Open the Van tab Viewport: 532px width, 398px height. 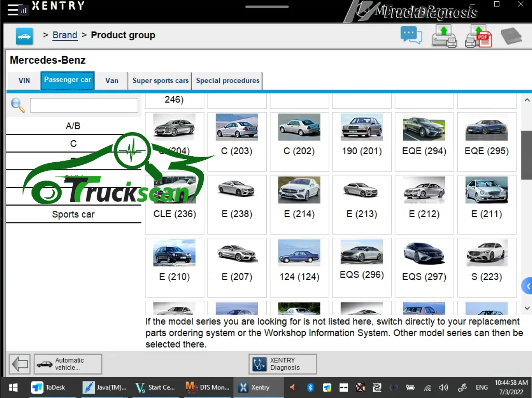(112, 80)
